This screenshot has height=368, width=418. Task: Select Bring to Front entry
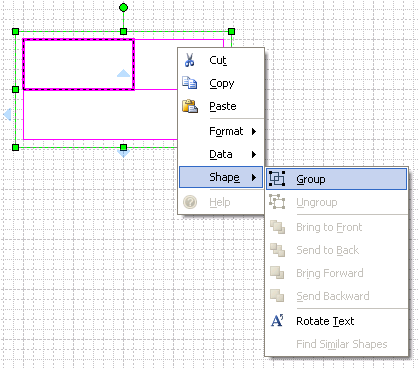click(x=337, y=227)
